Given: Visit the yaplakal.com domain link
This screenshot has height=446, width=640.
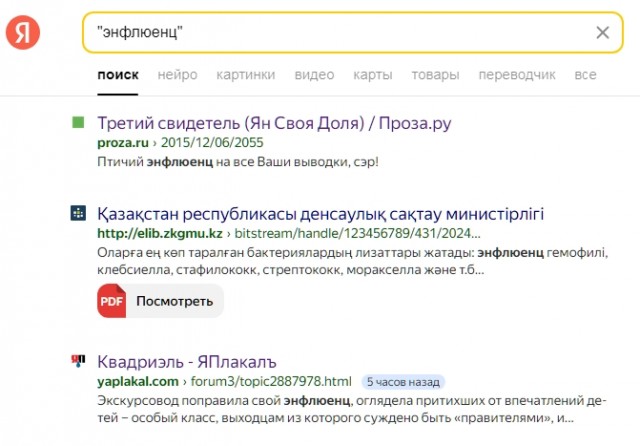Looking at the screenshot, I should point(138,382).
